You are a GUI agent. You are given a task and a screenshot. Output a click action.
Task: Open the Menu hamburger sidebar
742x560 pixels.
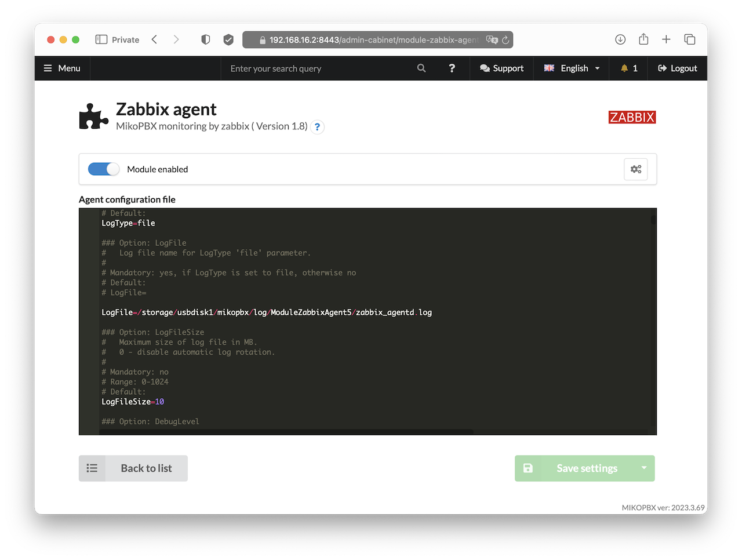point(62,68)
